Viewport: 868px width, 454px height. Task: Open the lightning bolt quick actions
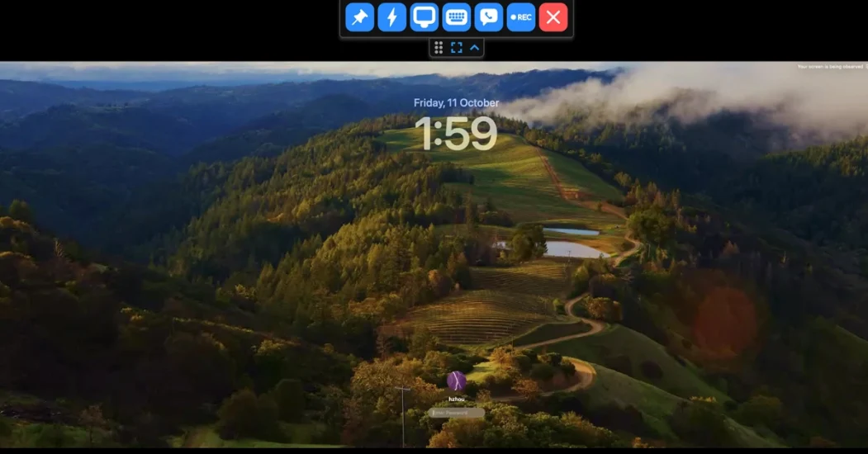[x=392, y=17]
